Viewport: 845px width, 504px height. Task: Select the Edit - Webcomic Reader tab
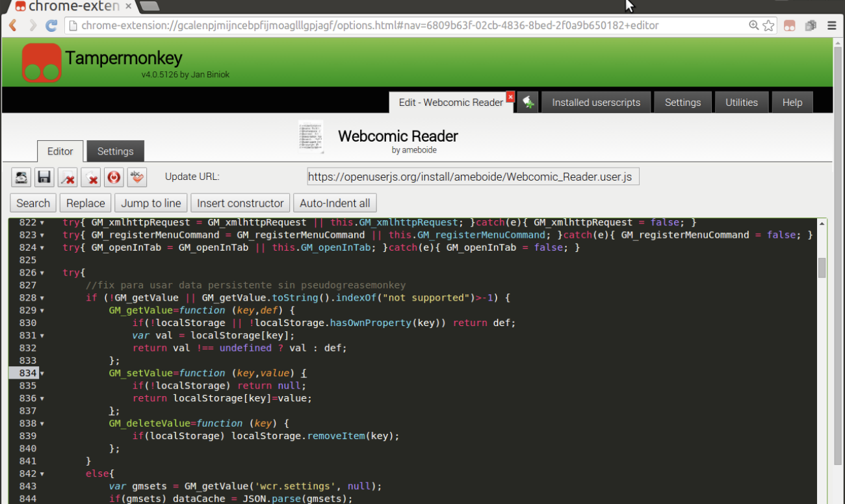[x=450, y=102]
